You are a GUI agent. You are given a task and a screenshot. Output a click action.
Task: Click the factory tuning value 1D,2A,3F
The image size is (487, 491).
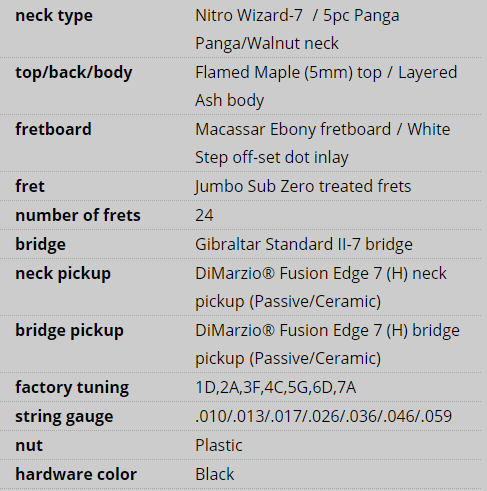(276, 388)
